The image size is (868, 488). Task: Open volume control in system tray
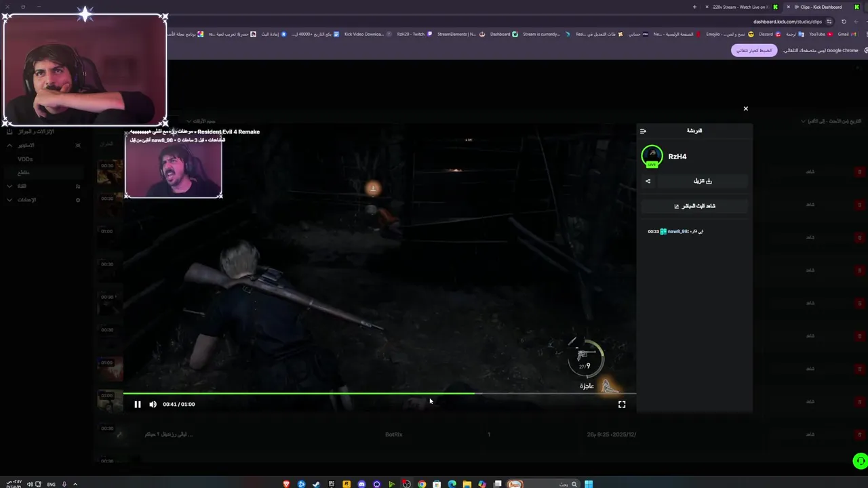point(29,484)
